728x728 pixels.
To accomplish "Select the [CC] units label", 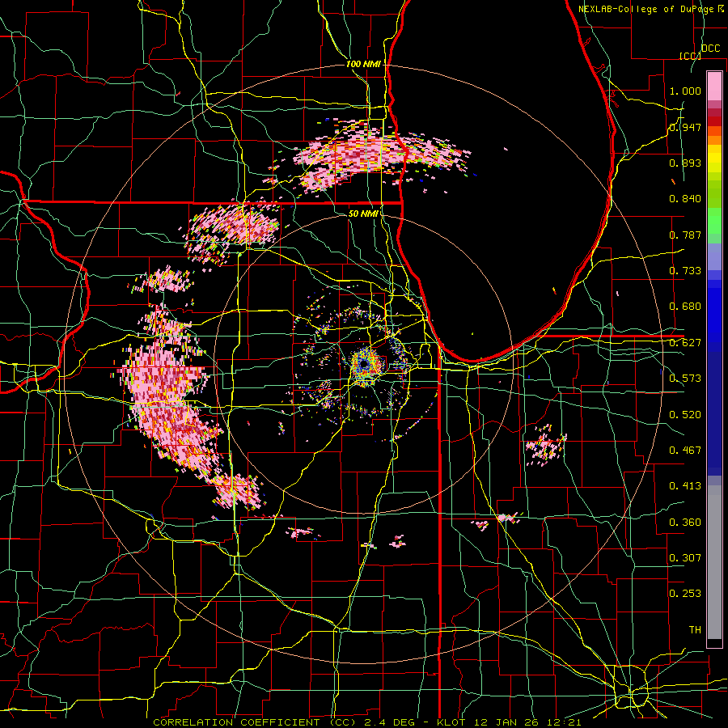I will pyautogui.click(x=690, y=56).
